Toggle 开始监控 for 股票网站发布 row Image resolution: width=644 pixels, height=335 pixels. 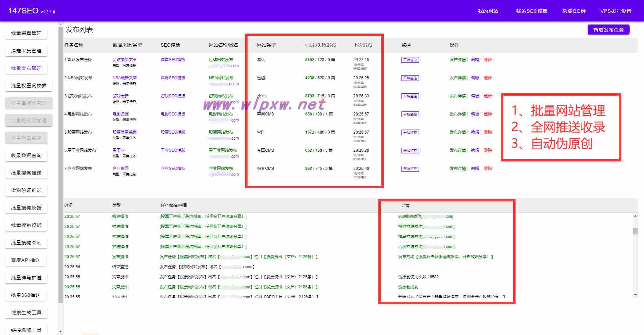pyautogui.click(x=410, y=133)
